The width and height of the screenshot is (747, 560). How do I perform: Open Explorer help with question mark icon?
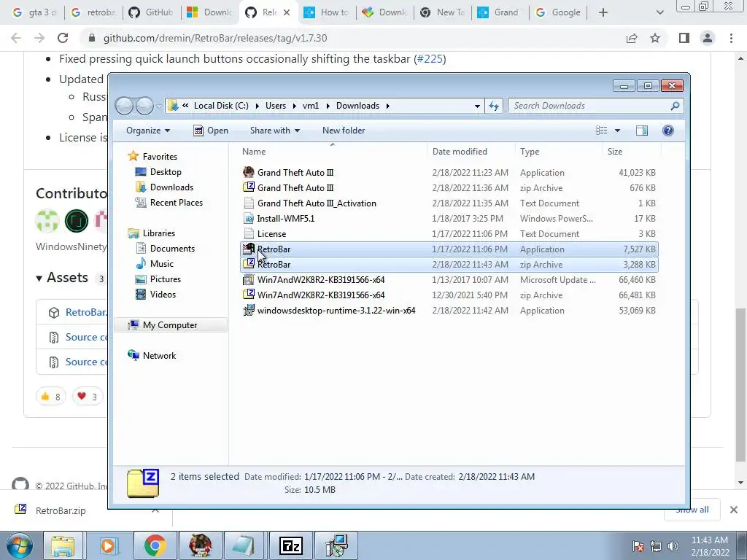coord(668,131)
